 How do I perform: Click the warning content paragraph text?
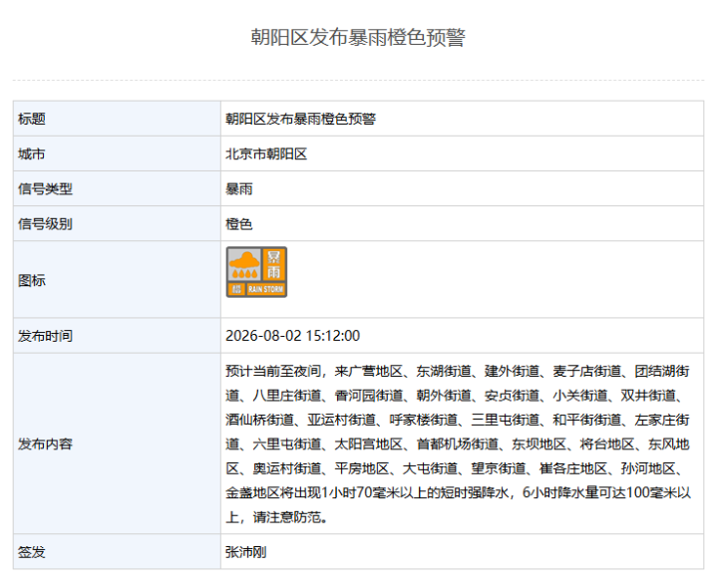coord(458,443)
